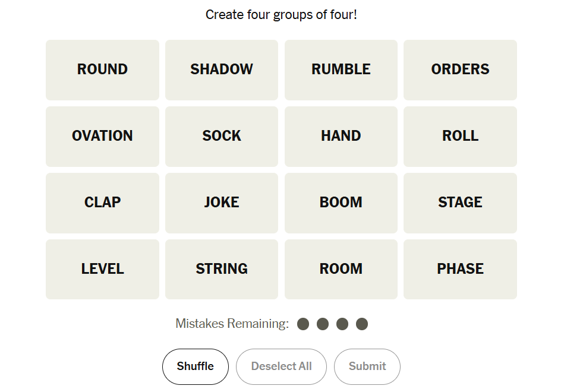Pick the ROOM word card
Viewport: 564px width, 392px height.
coord(341,269)
